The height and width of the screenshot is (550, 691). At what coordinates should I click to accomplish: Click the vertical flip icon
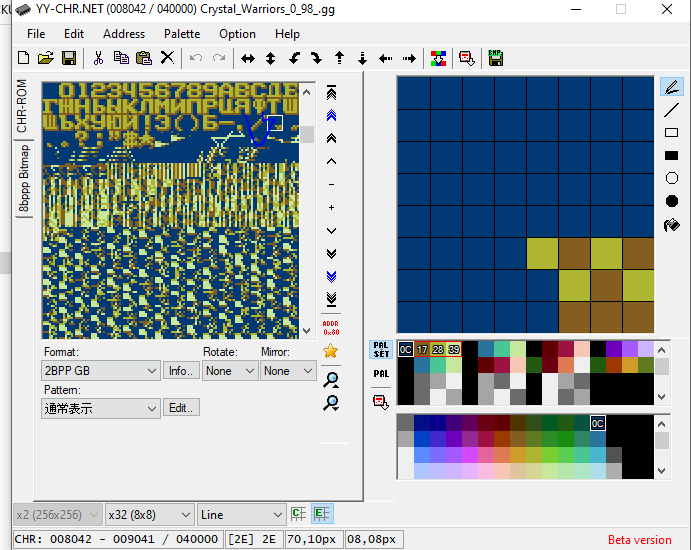pos(271,58)
